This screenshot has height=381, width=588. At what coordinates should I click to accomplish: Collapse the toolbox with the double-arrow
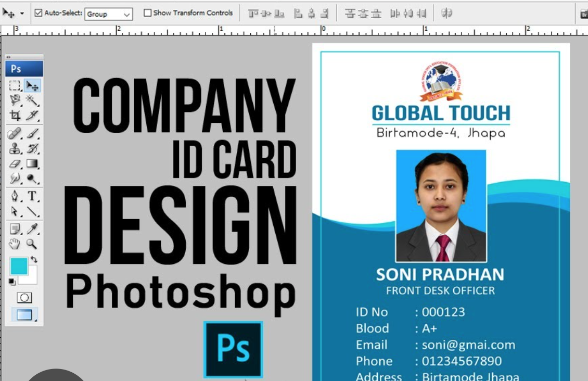(x=9, y=57)
